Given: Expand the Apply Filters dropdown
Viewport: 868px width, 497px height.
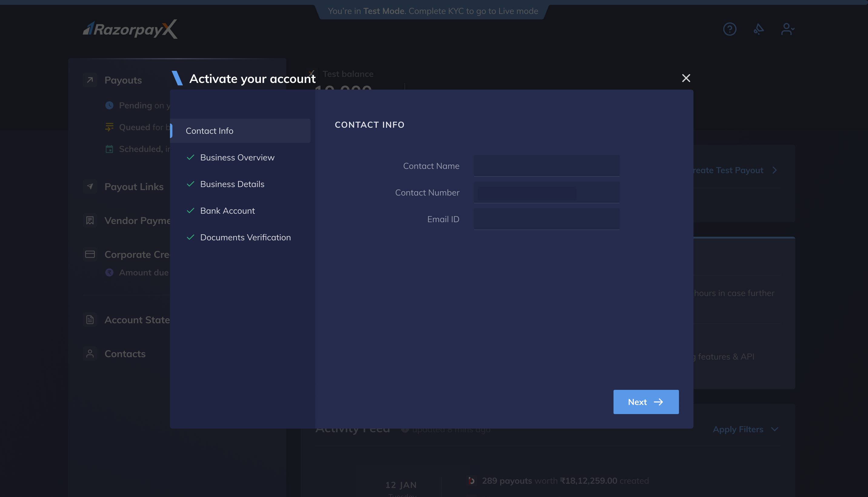Looking at the screenshot, I should 745,430.
